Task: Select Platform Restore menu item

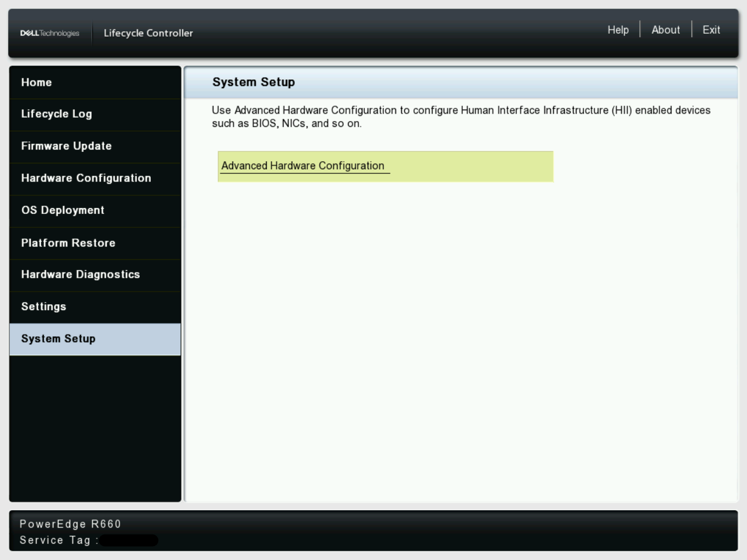Action: tap(95, 243)
